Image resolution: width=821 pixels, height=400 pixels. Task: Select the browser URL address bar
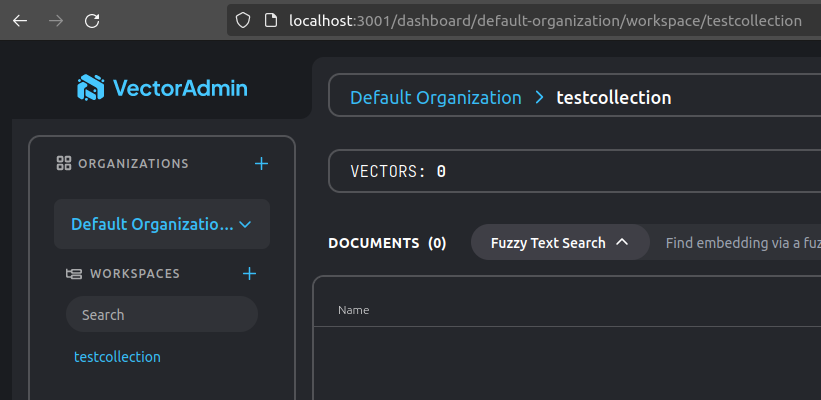[x=545, y=20]
